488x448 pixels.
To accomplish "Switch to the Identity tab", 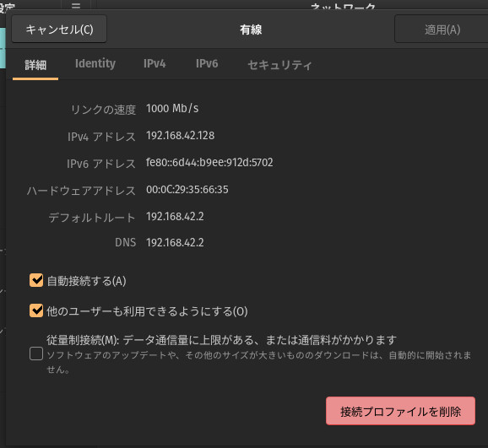I will [95, 64].
